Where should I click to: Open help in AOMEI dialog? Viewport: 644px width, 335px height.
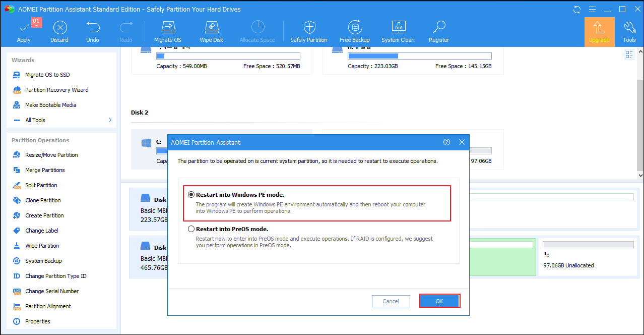pos(446,142)
